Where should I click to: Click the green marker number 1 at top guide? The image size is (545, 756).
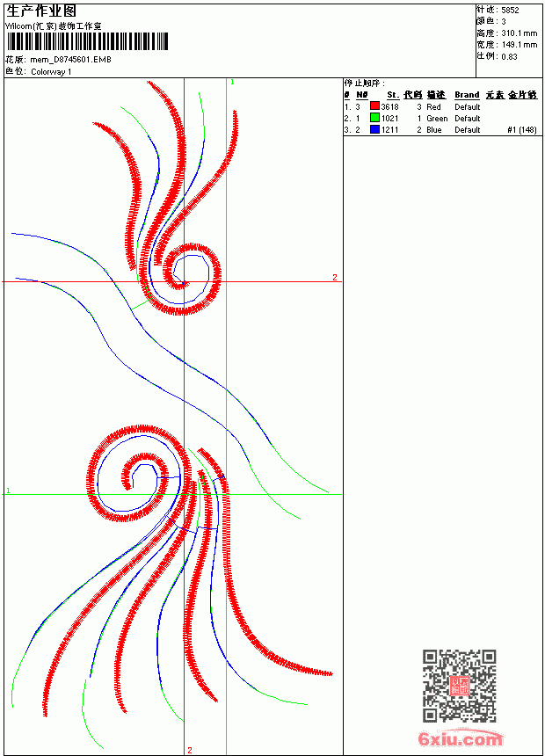(232, 83)
